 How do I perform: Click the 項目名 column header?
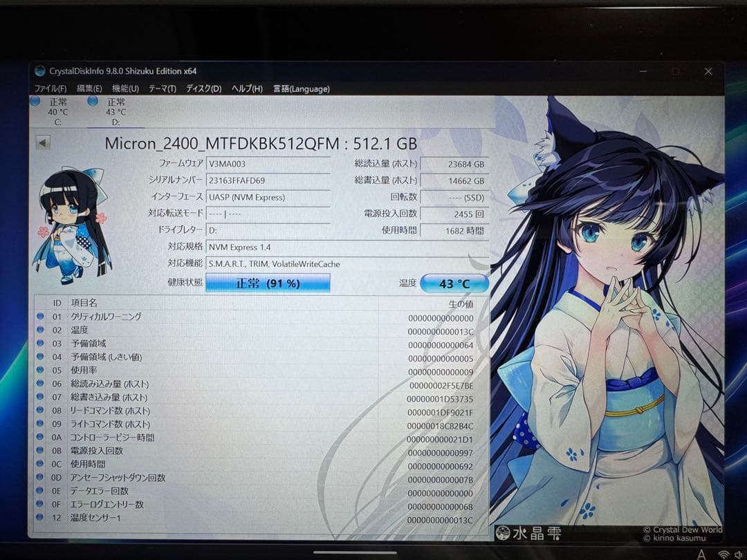coord(84,303)
